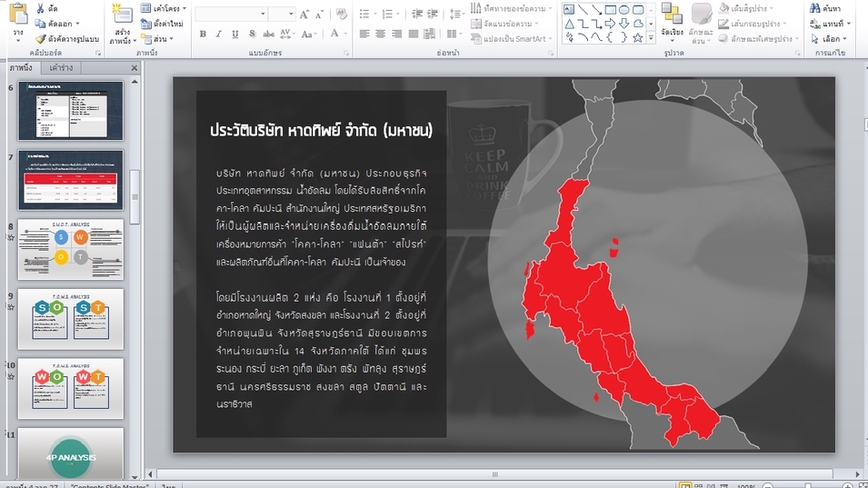Click the Increase Font Size icon

(304, 15)
